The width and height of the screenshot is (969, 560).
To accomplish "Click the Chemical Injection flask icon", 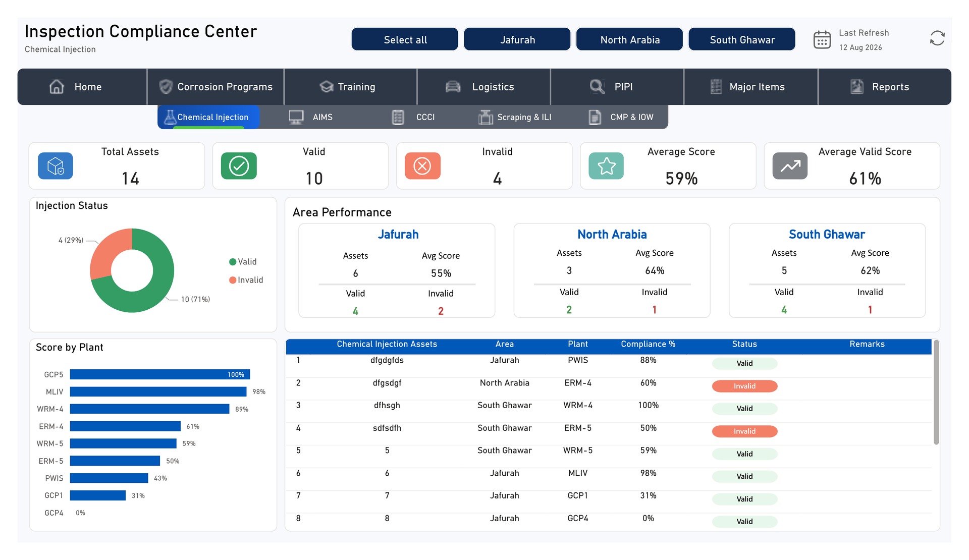I will click(170, 117).
